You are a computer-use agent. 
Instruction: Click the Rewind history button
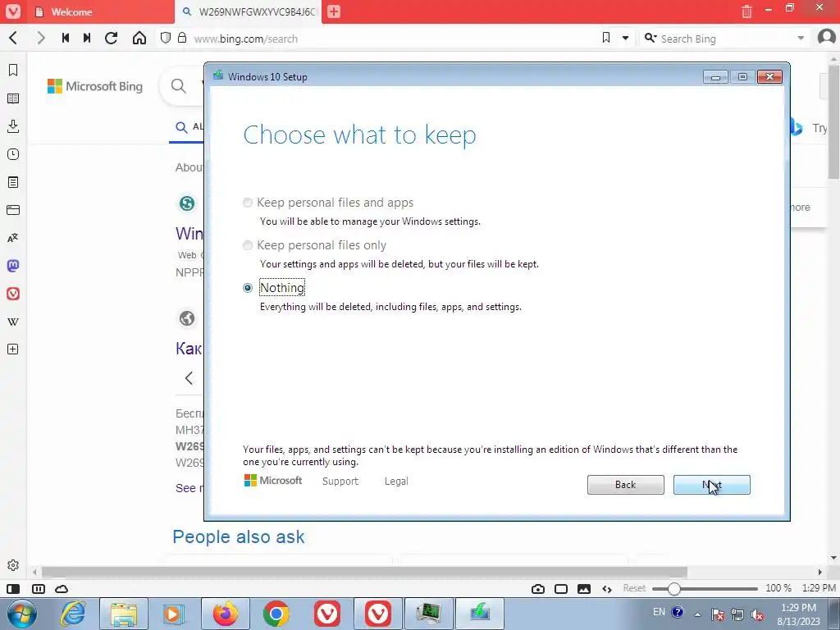(66, 38)
